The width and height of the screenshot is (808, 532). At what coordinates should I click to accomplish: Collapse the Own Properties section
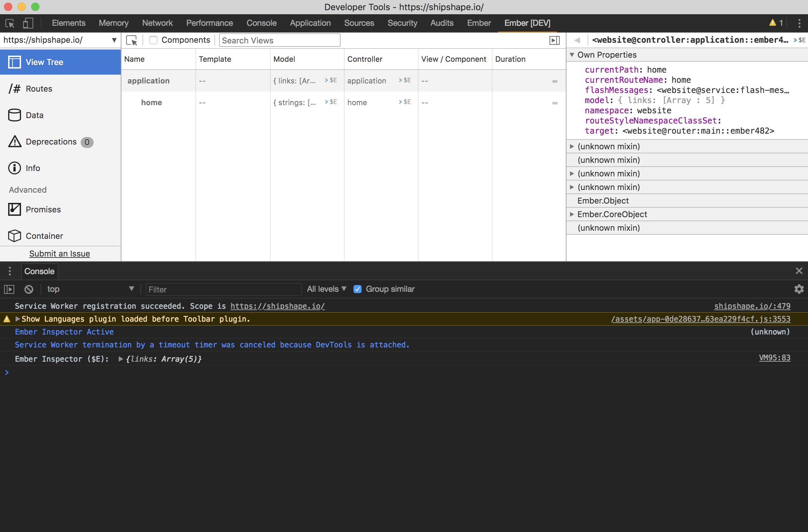click(572, 55)
